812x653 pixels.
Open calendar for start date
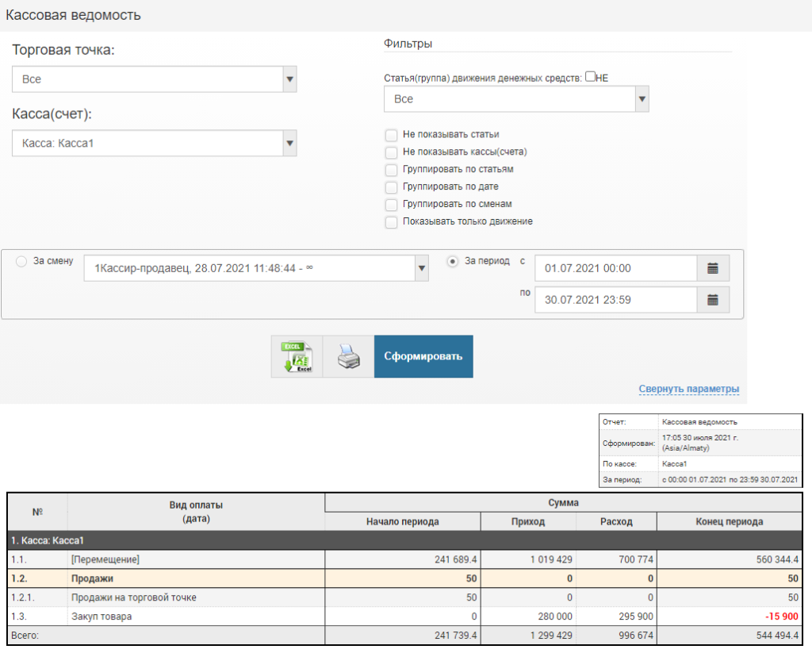[712, 268]
